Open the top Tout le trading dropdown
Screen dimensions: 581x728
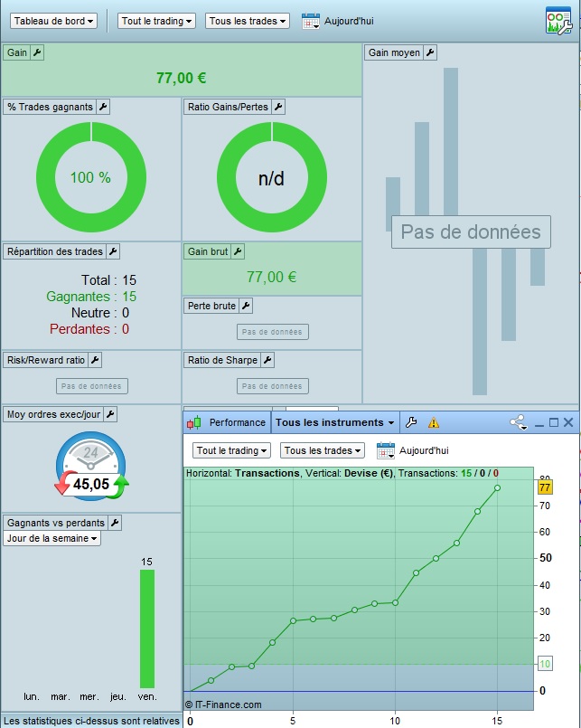(x=156, y=21)
